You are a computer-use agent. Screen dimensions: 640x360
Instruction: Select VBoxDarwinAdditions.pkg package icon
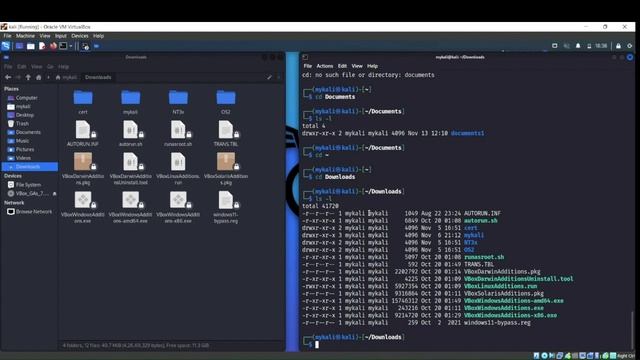83,162
